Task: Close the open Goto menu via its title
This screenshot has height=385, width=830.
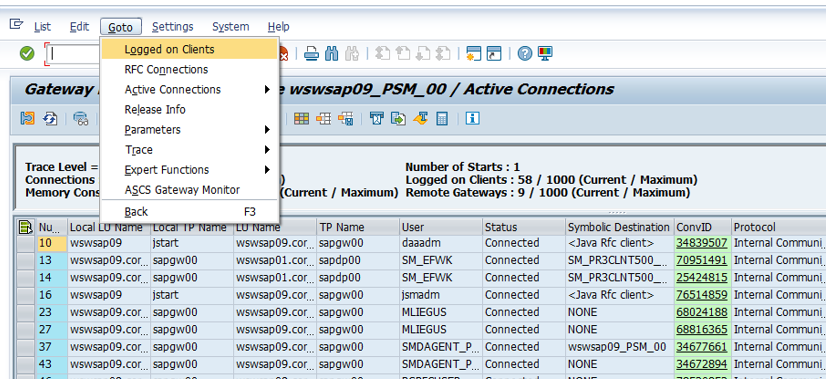Action: (121, 26)
